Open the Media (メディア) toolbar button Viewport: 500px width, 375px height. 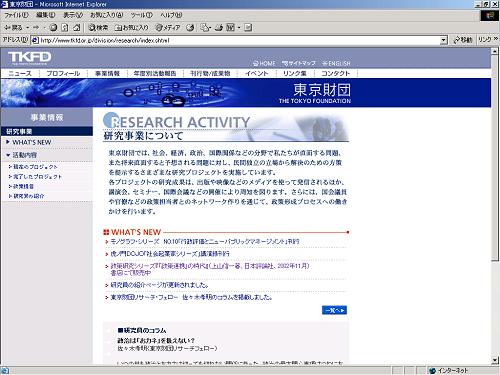(x=168, y=28)
